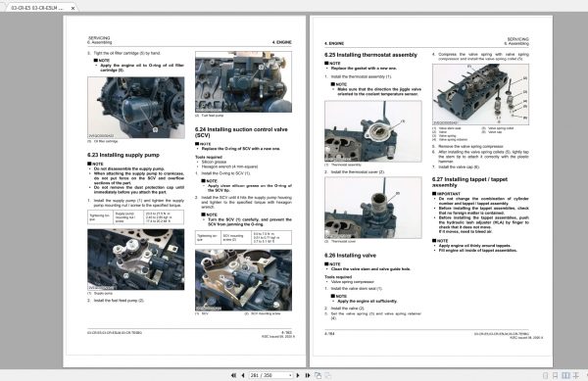This screenshot has height=381, width=588.
Task: Click heading '6.24 Installing suction control valve'
Action: (241, 132)
